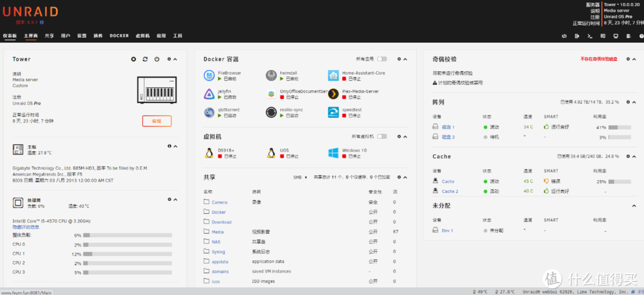Shut down server with power icon
Screen dimensions: 644x295
[x=157, y=59]
